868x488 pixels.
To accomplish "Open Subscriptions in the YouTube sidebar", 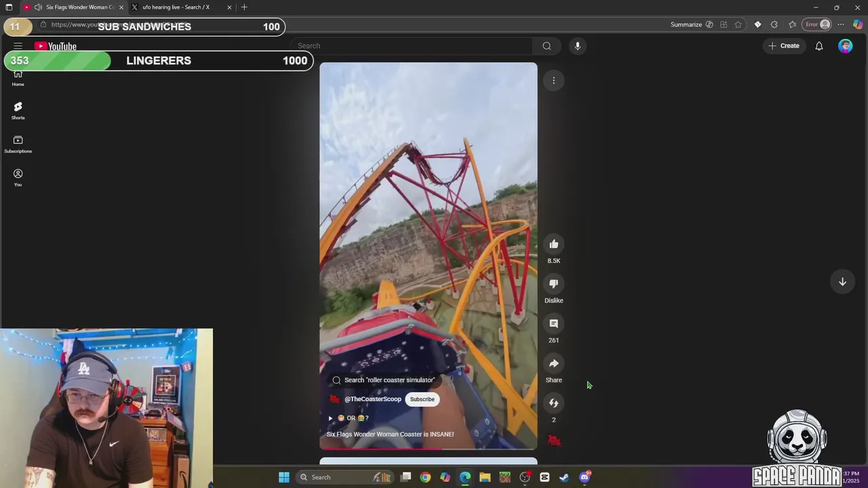I will tap(18, 144).
